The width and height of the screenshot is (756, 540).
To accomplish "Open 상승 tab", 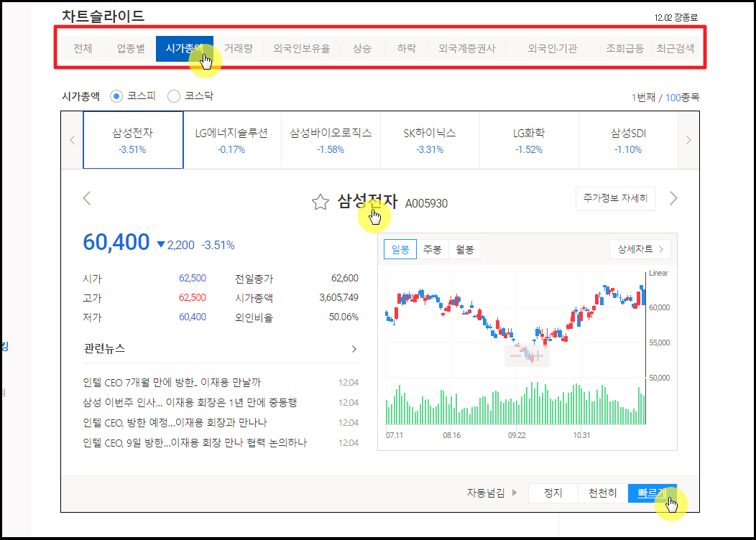I will pos(361,49).
